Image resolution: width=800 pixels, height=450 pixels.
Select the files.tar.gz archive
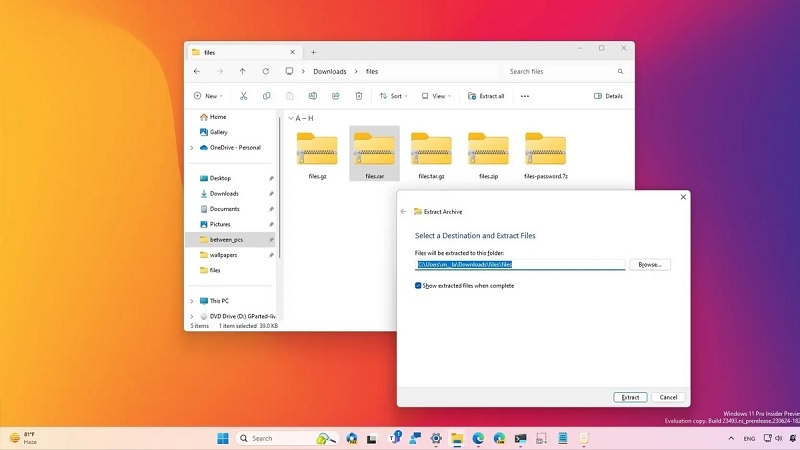coord(431,154)
